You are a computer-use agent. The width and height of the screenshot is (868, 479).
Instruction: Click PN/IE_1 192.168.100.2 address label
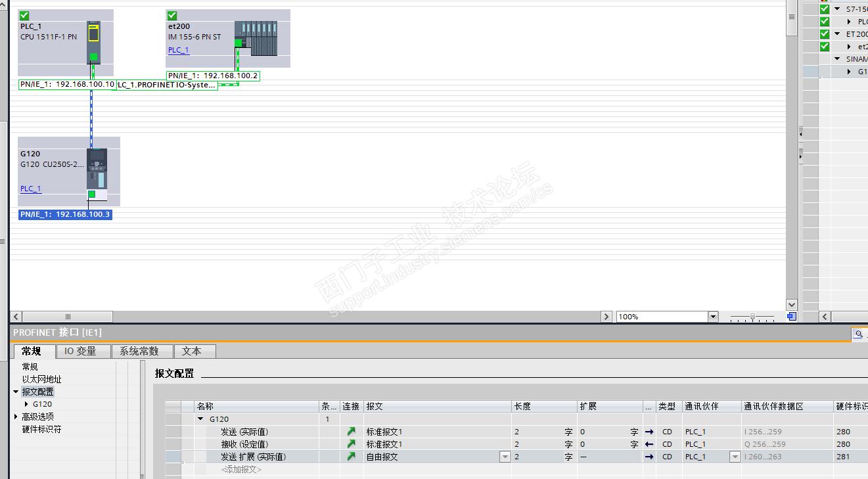coord(213,76)
